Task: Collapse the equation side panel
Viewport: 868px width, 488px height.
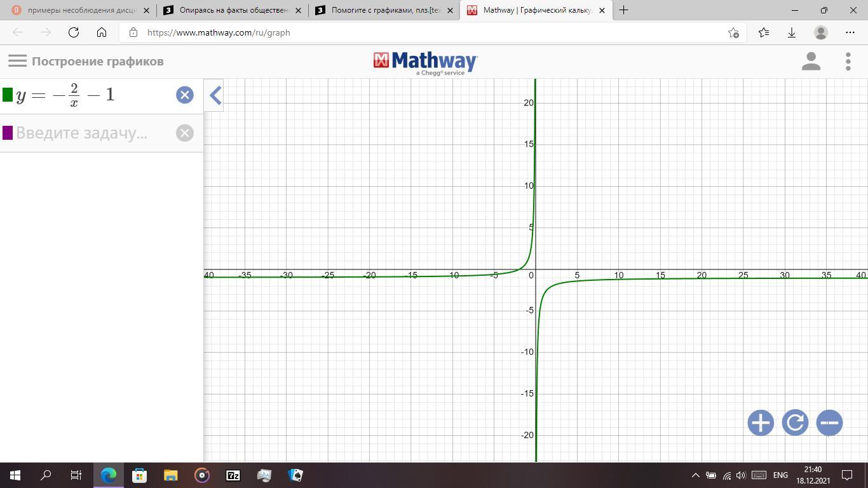Action: [215, 95]
